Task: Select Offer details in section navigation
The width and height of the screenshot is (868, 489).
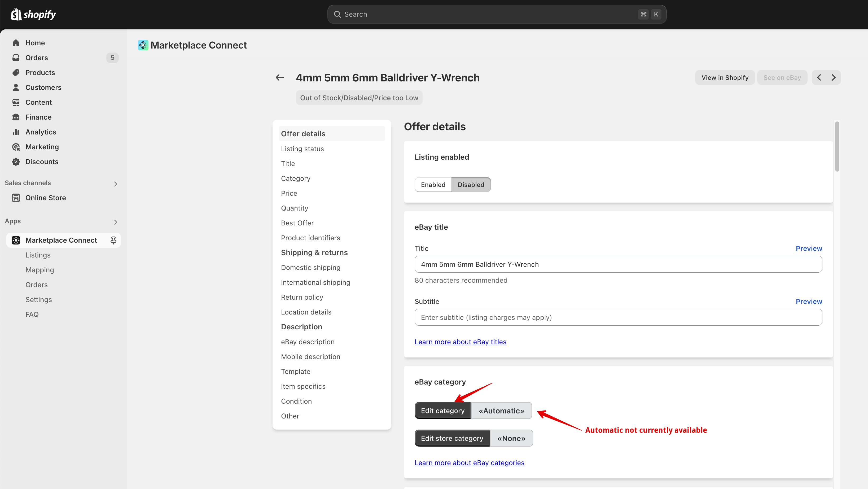Action: click(x=332, y=133)
